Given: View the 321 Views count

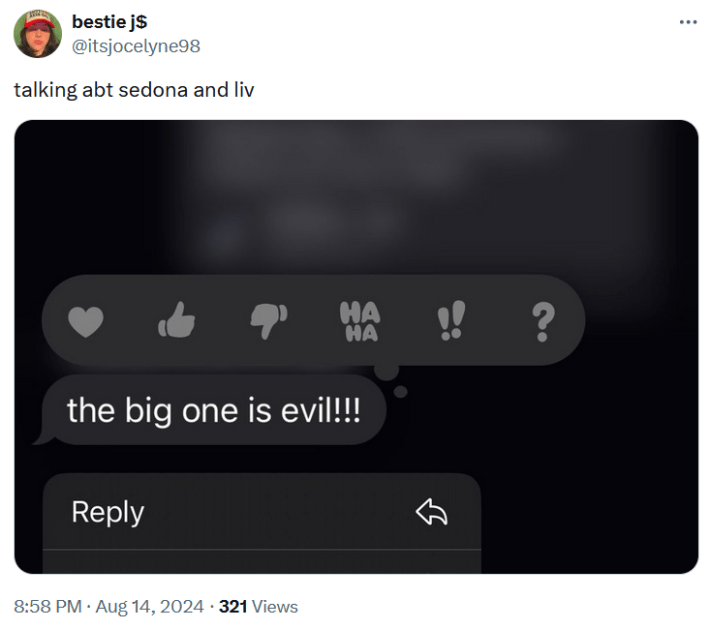Looking at the screenshot, I should point(258,606).
